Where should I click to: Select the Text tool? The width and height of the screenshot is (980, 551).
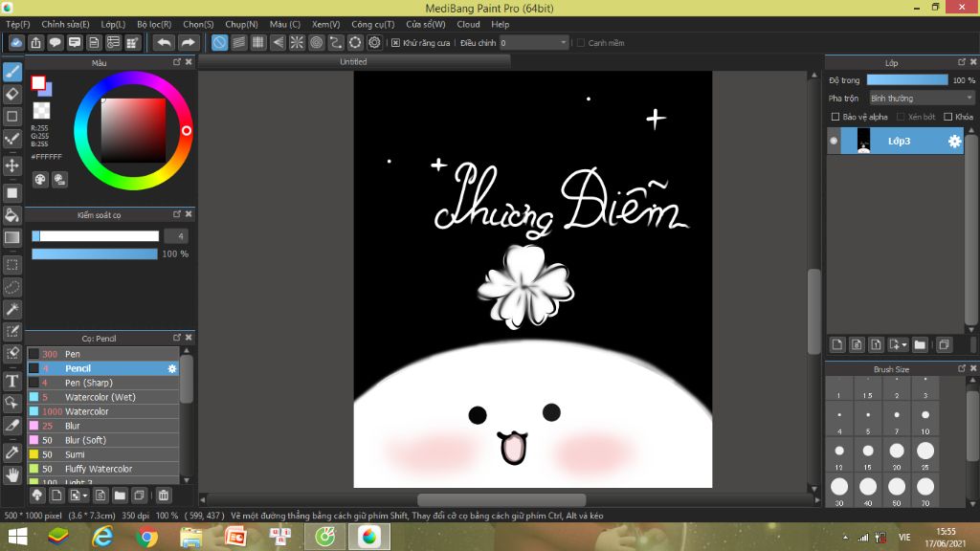click(x=11, y=381)
